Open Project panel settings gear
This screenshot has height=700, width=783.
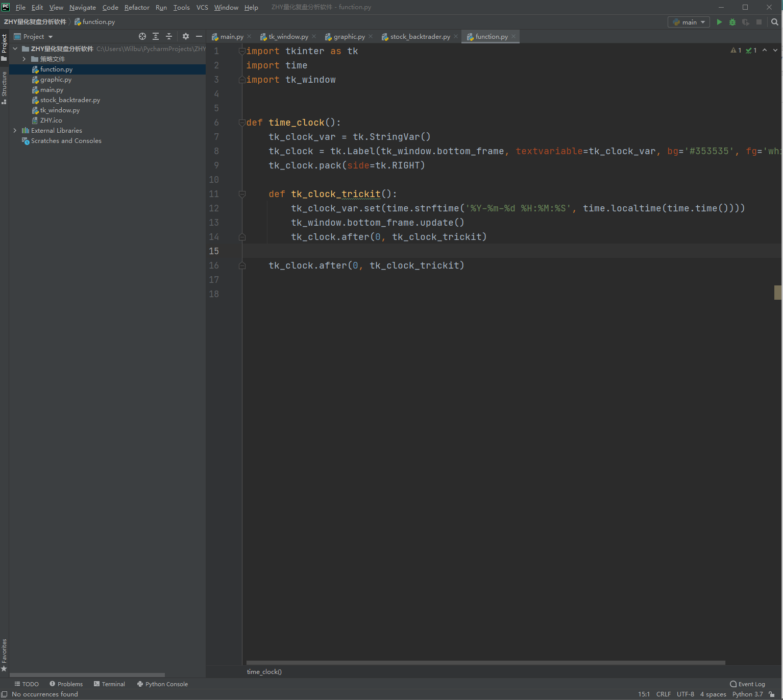(x=186, y=36)
